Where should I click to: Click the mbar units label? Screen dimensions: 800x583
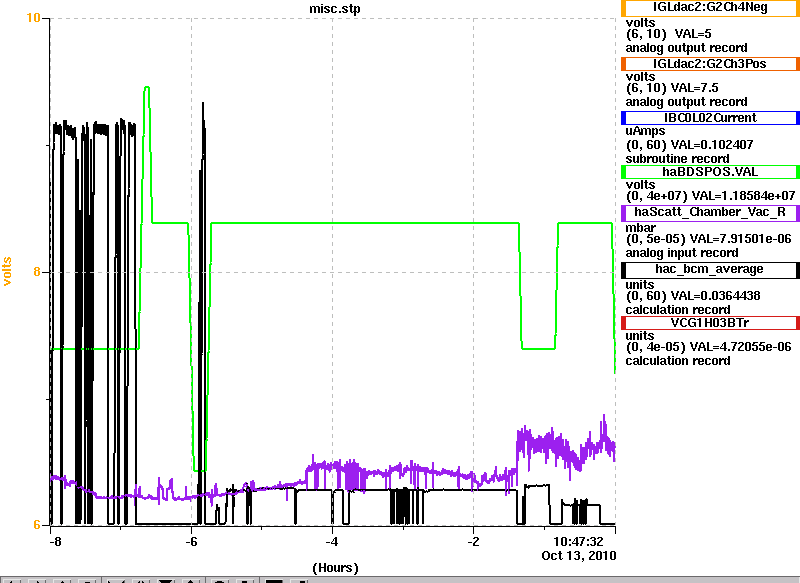[641, 227]
